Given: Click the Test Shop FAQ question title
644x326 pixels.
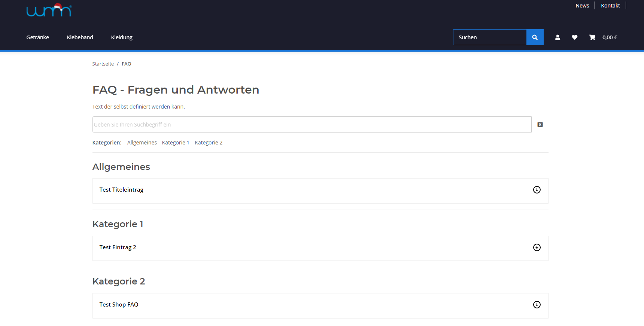Looking at the screenshot, I should [119, 305].
